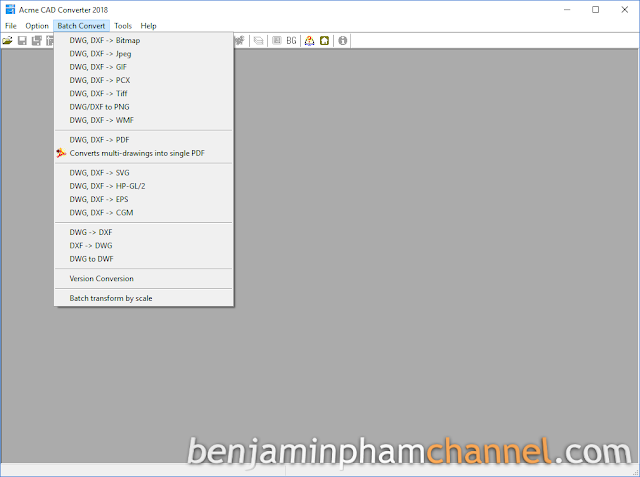
Task: Click the Converts multi-drawings PDF icon
Action: (x=61, y=153)
